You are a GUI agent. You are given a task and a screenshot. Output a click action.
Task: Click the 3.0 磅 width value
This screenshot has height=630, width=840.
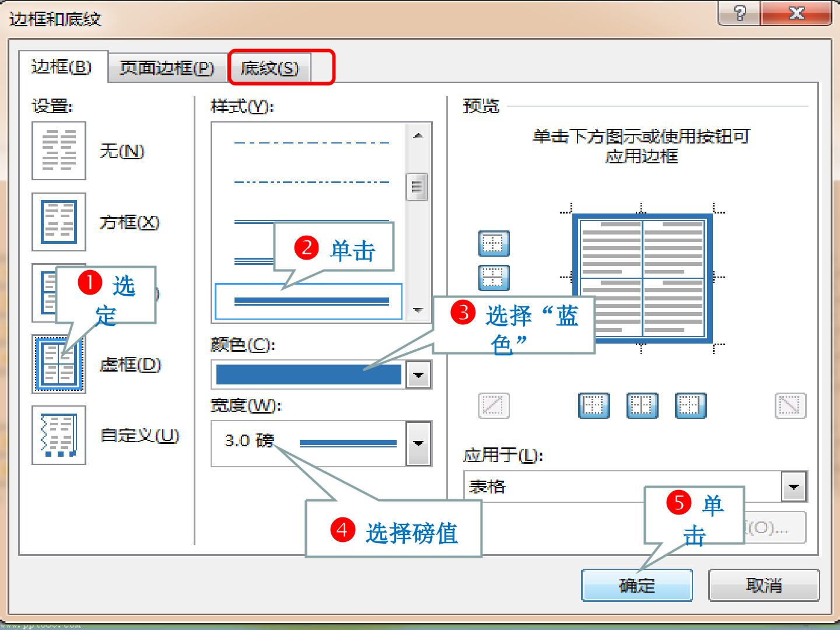tap(249, 440)
